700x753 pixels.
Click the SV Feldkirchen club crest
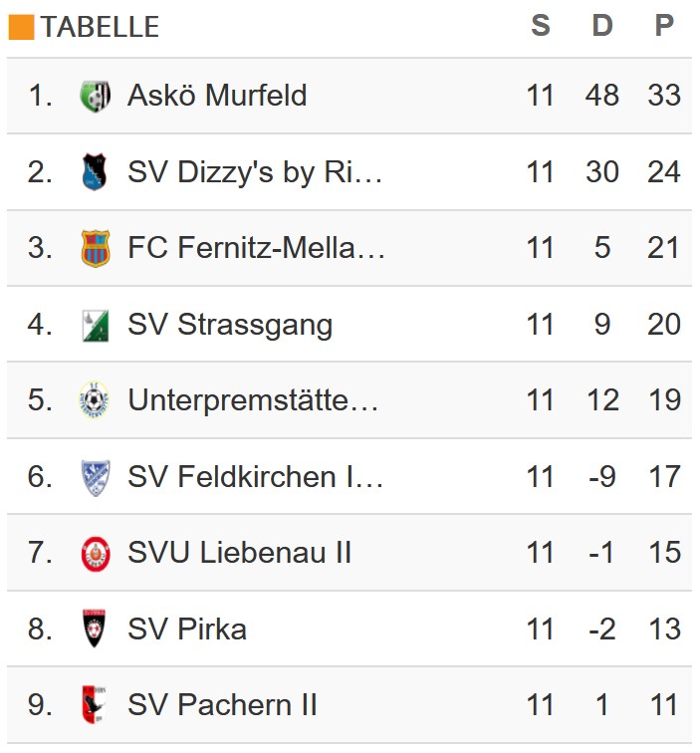(95, 477)
